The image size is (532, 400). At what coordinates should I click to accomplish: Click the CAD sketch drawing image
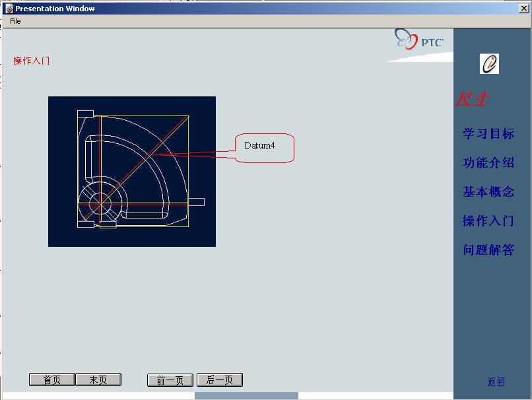pyautogui.click(x=132, y=172)
